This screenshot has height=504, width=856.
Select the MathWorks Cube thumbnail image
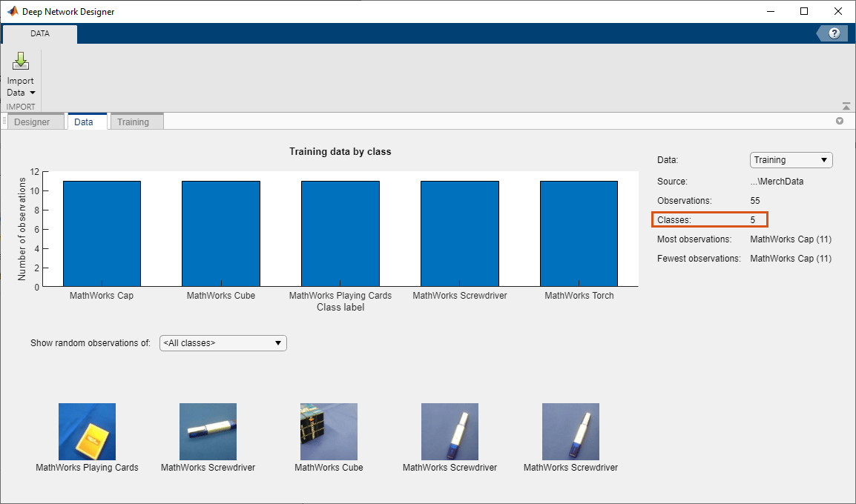pos(329,431)
